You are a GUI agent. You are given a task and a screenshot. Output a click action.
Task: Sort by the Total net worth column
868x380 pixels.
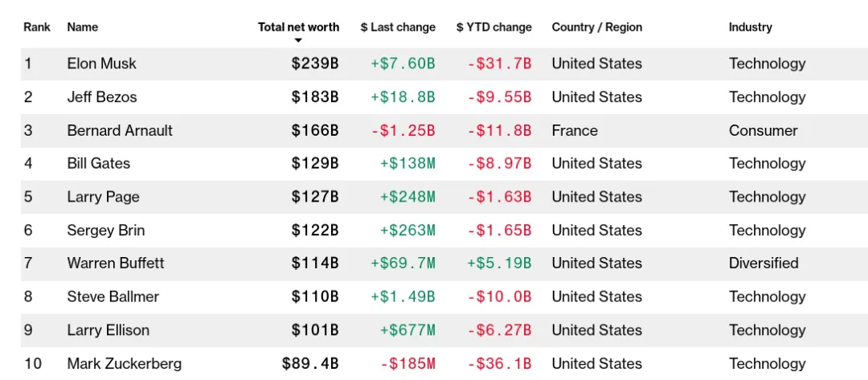298,27
